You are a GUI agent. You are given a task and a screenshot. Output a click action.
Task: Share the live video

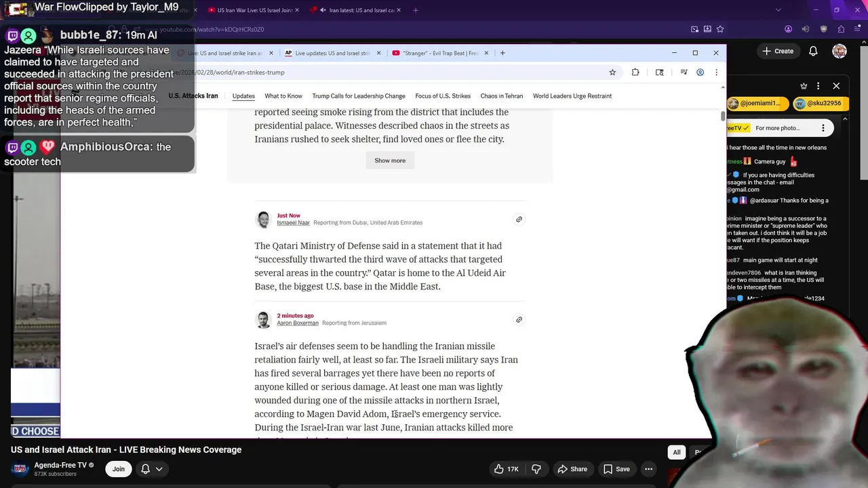point(572,469)
